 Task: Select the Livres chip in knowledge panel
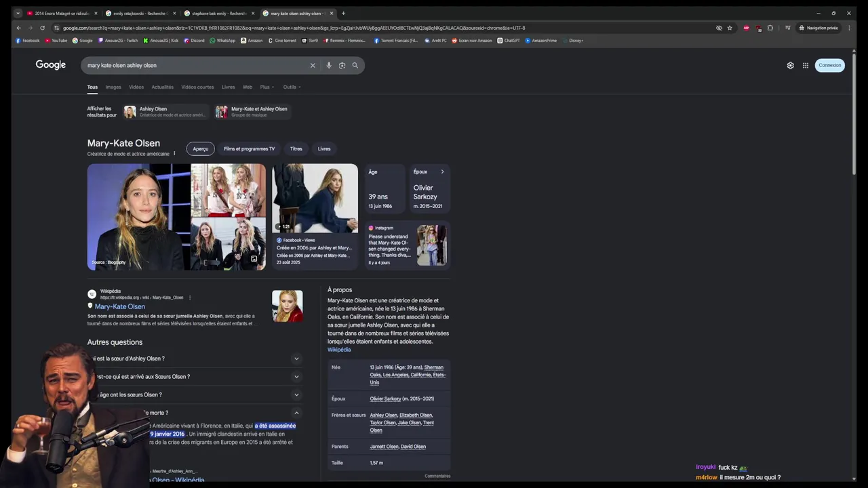(x=324, y=149)
